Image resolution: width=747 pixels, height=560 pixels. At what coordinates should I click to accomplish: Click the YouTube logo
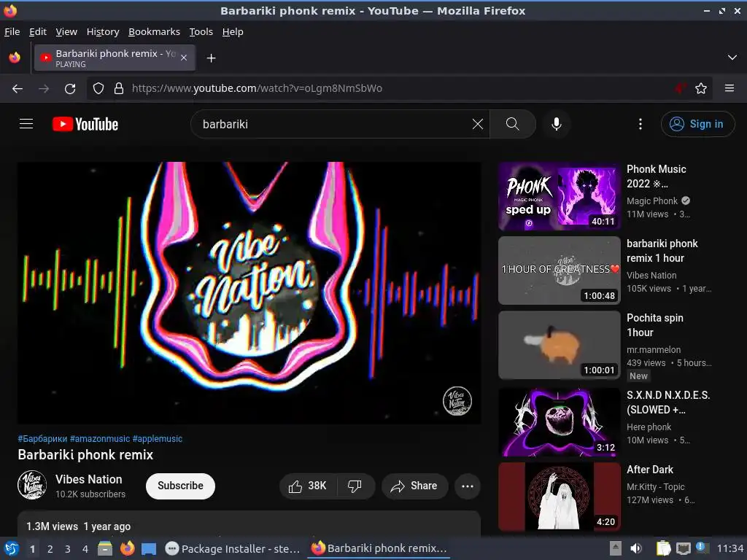85,124
